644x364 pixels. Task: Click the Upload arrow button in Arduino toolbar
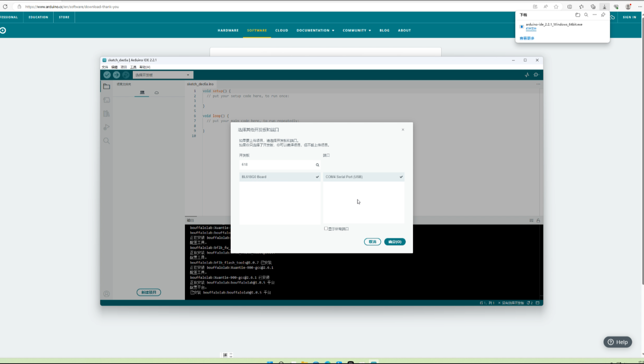(116, 75)
